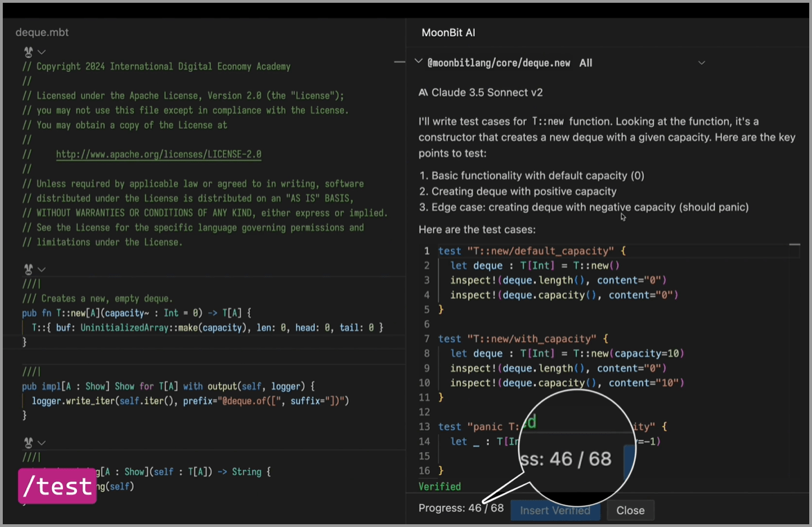Viewport: 812px width, 527px height.
Task: Click the inspect deque.length() line on line 3
Action: [x=558, y=280]
